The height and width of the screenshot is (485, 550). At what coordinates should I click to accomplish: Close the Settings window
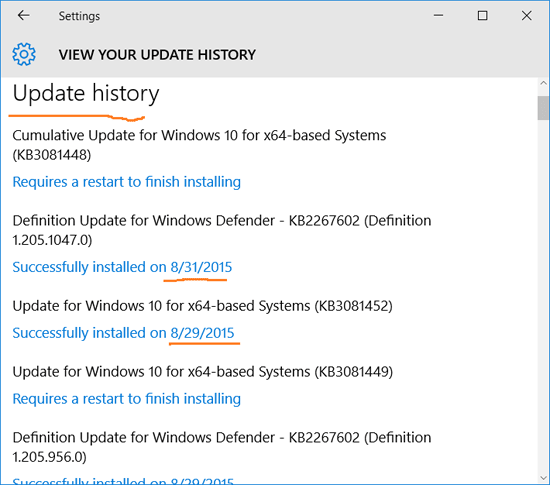526,15
